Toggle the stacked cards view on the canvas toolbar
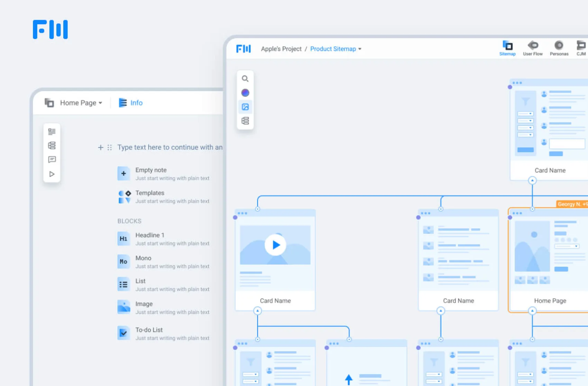Image resolution: width=588 pixels, height=386 pixels. point(246,121)
